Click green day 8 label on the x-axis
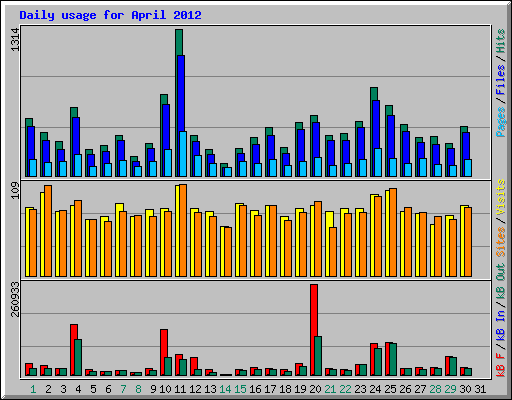512x400 pixels. click(x=138, y=389)
